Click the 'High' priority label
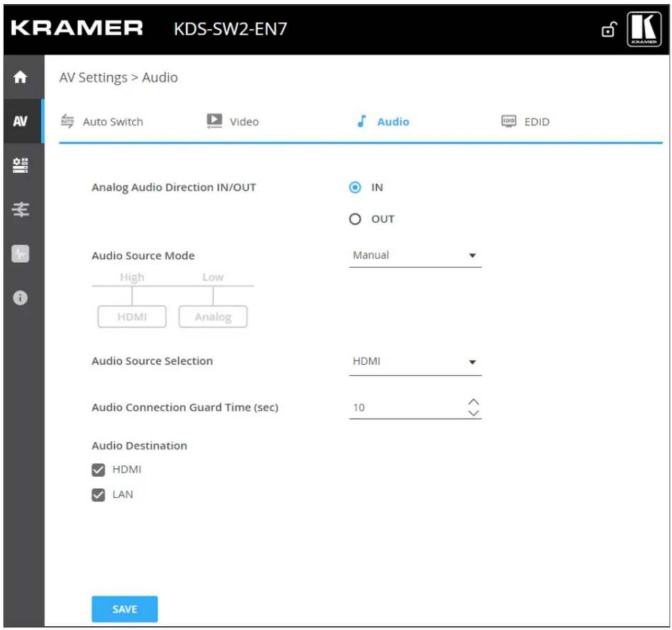Viewport: 672px width, 630px height. click(132, 277)
